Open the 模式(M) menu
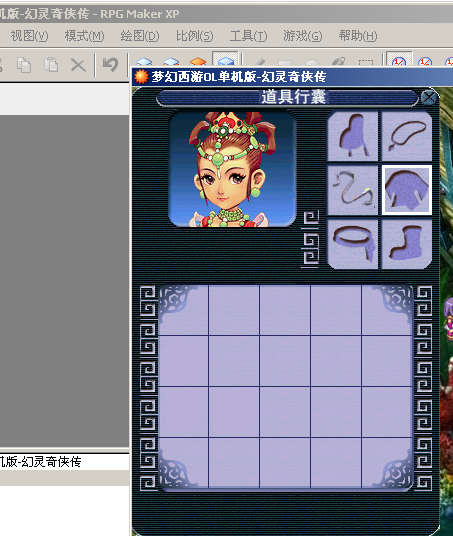This screenshot has width=453, height=536. [84, 36]
